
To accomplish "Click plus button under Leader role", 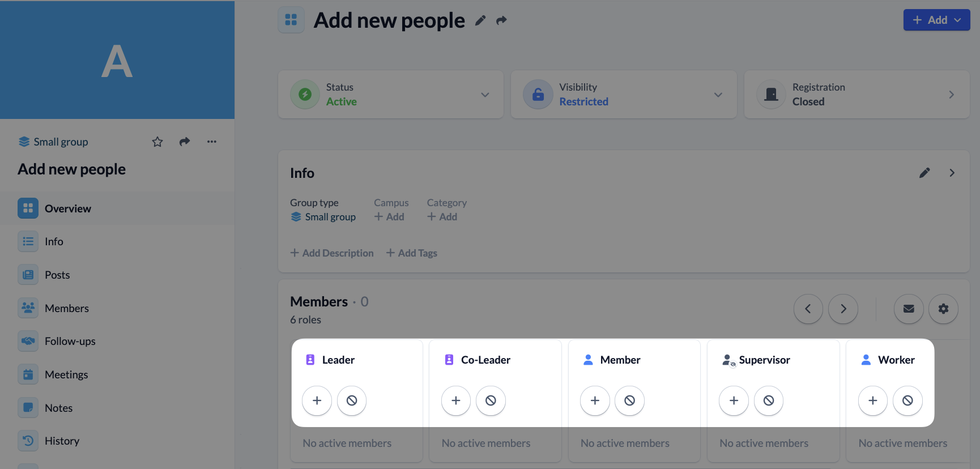I will tap(317, 400).
